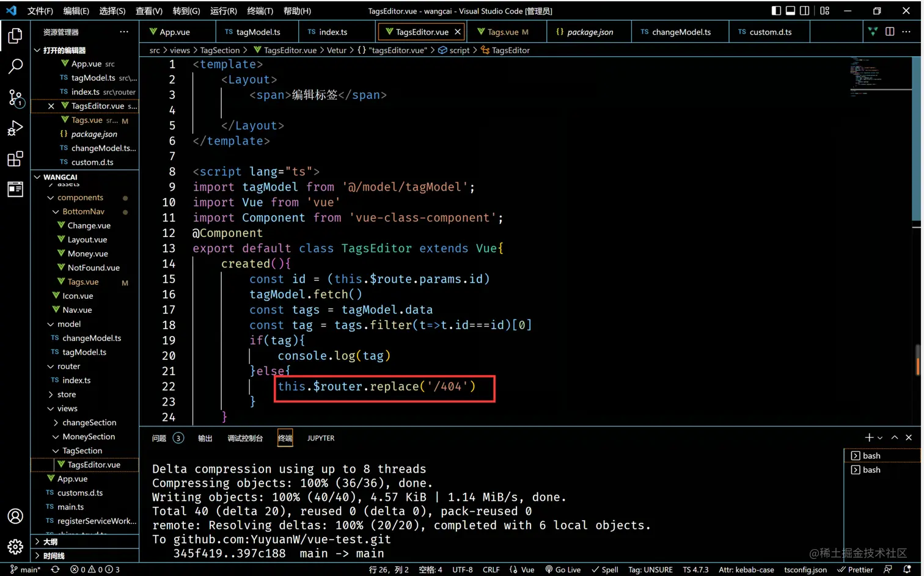The image size is (924, 576).
Task: Close TagsEditor.vue in open editors list
Action: point(51,106)
